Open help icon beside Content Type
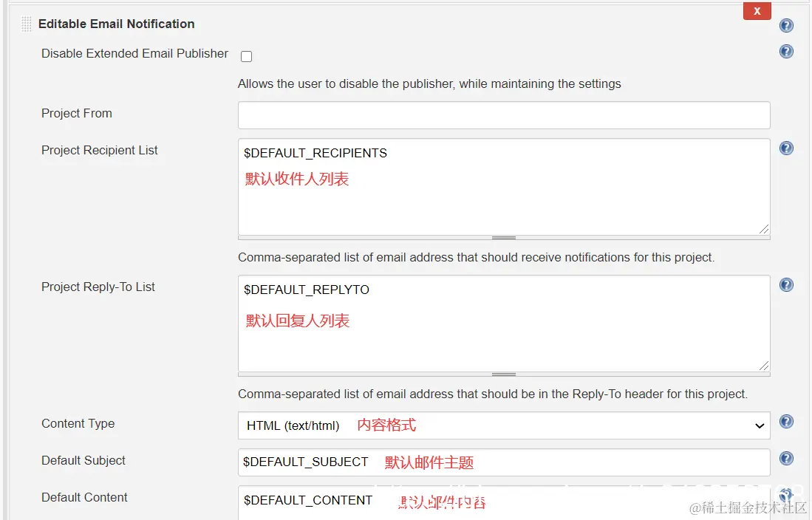The height and width of the screenshot is (520, 812). (786, 422)
